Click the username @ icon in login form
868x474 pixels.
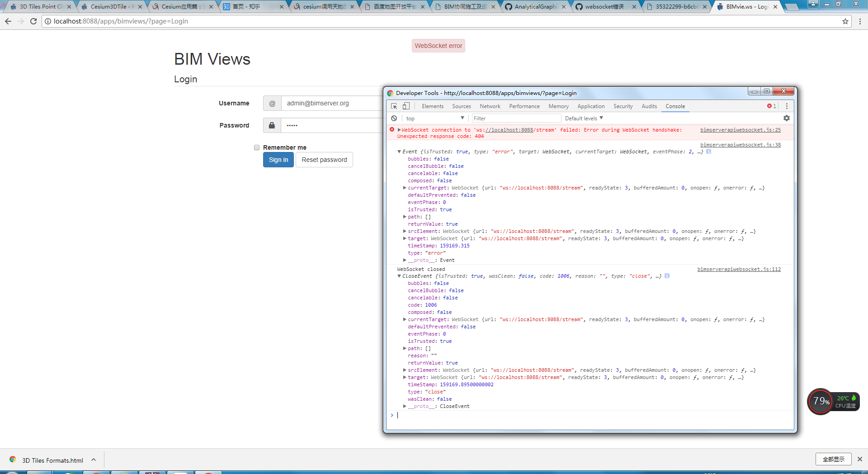coord(272,103)
